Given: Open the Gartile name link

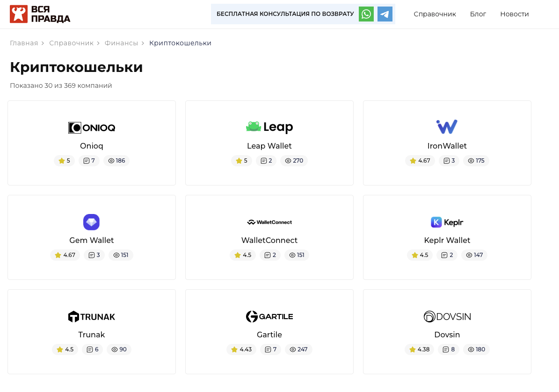Looking at the screenshot, I should (x=269, y=335).
